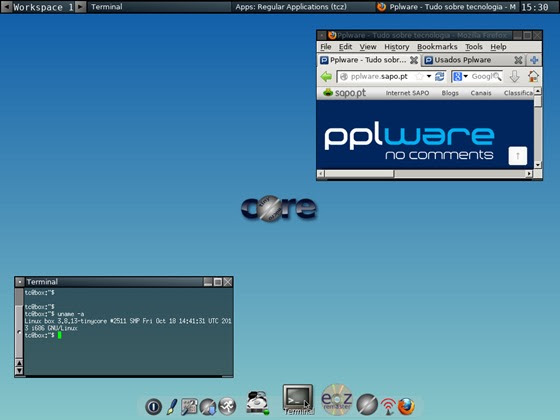Click the Firefox horizontal scrollbar thumb
The height and width of the screenshot is (420, 560).
click(359, 174)
